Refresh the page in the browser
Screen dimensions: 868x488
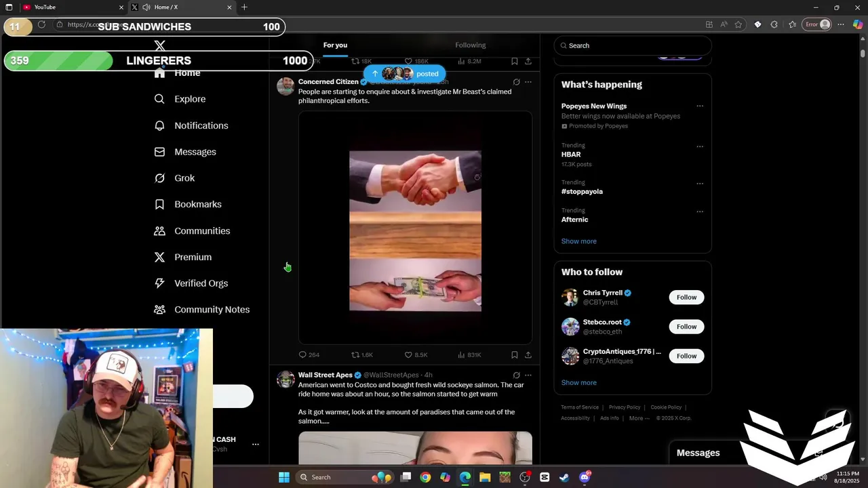pos(41,24)
